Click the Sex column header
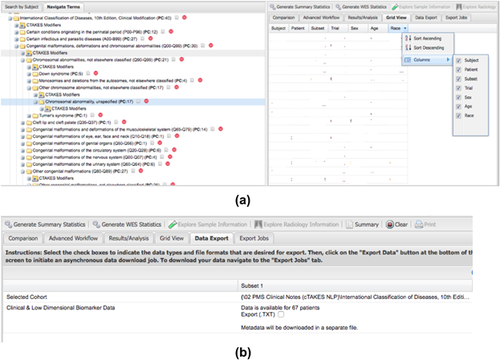The width and height of the screenshot is (500, 360). click(x=355, y=28)
